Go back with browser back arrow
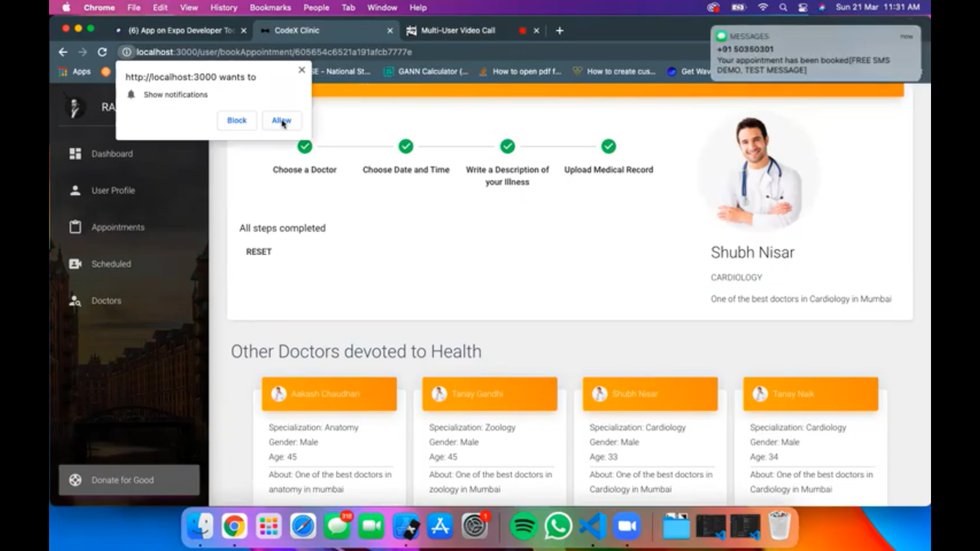The image size is (980, 551). (63, 52)
